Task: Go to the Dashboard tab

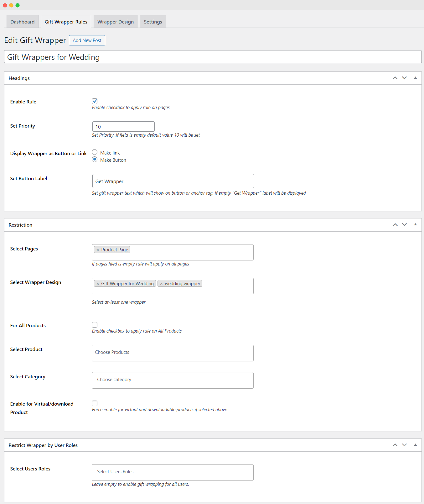Action: [x=23, y=22]
